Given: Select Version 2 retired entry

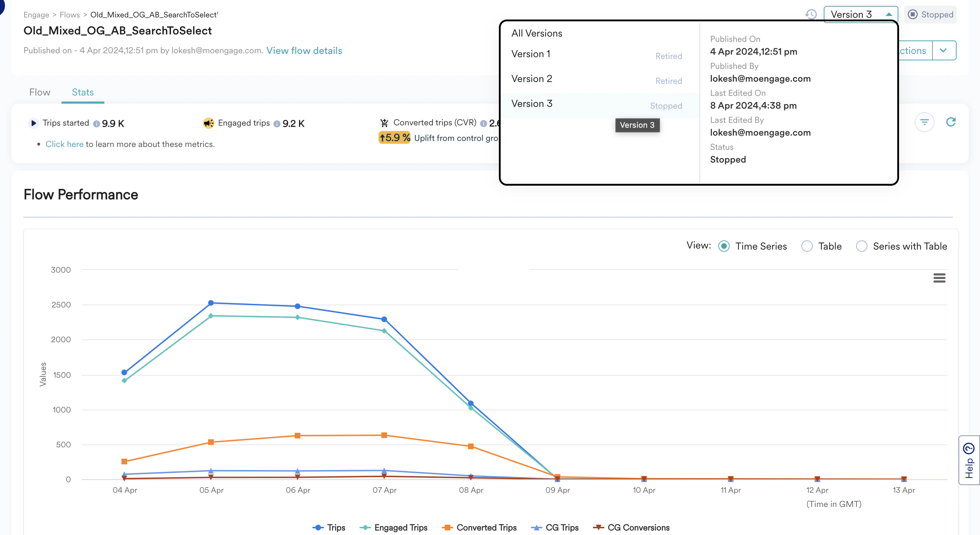Looking at the screenshot, I should pos(532,79).
